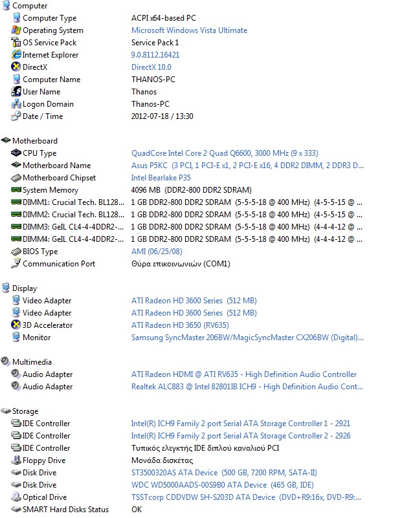Open the DirectX 10.0 link
This screenshot has width=420, height=518.
point(151,67)
